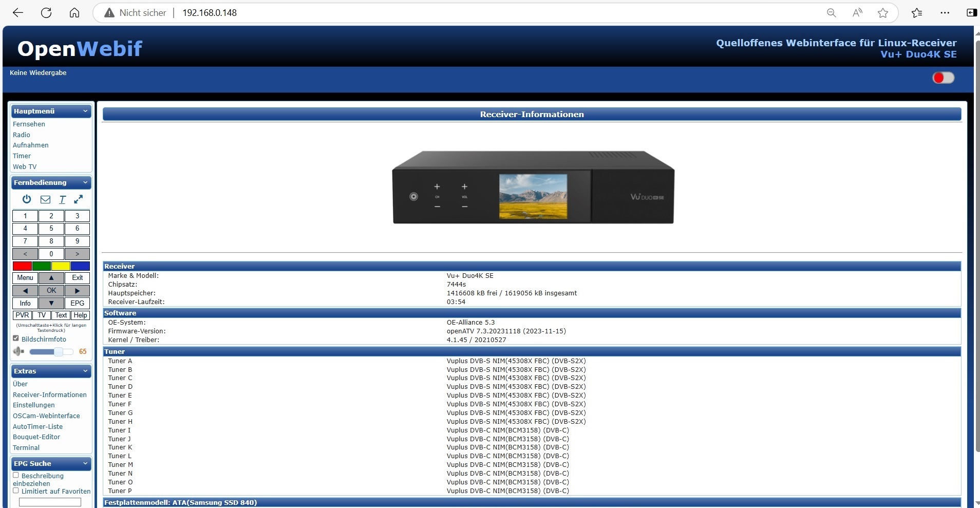Mute volume via the speaker icon
The height and width of the screenshot is (508, 980).
click(18, 351)
